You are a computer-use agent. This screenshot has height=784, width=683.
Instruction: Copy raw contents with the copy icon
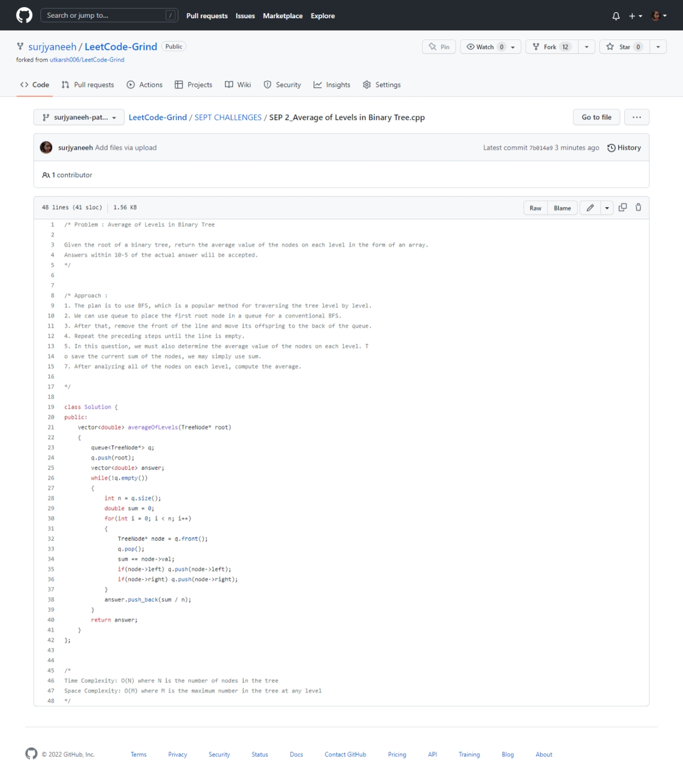tap(623, 208)
